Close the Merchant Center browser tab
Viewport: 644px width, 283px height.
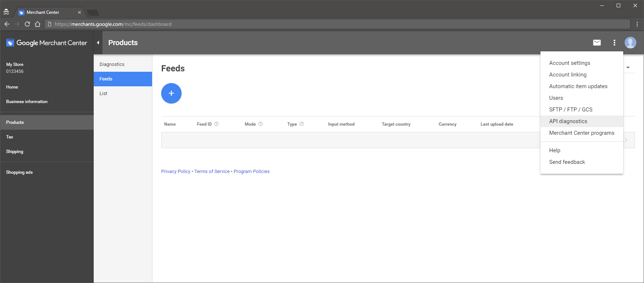click(x=79, y=12)
